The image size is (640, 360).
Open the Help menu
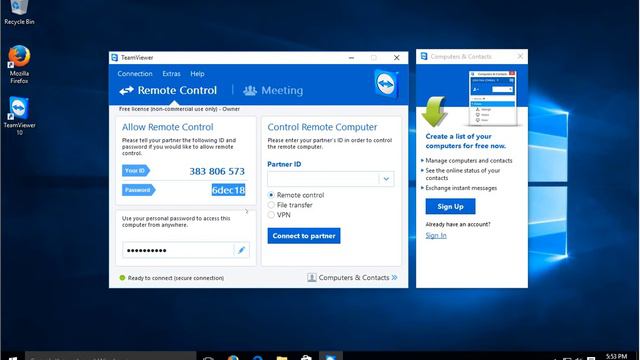point(197,74)
